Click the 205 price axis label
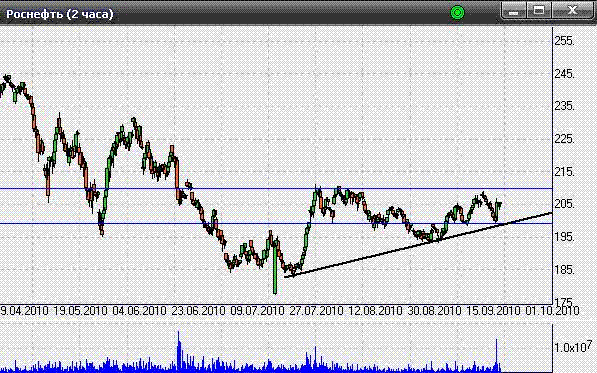 pyautogui.click(x=565, y=204)
